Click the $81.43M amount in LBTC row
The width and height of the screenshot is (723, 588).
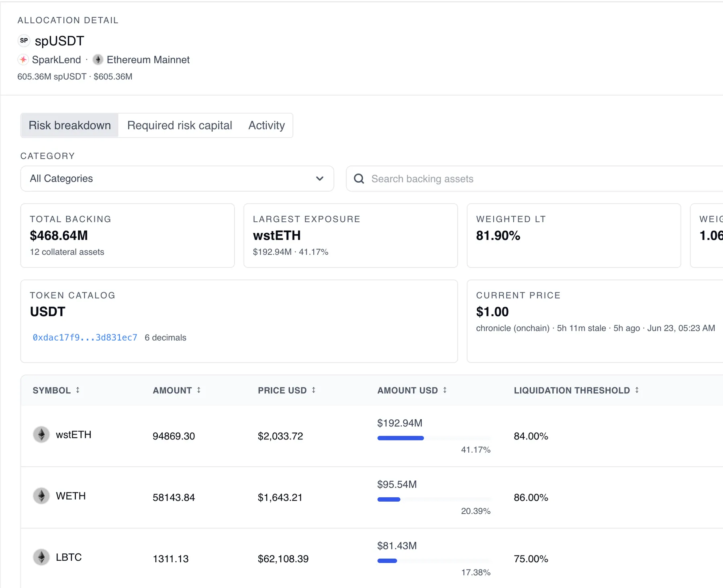397,546
